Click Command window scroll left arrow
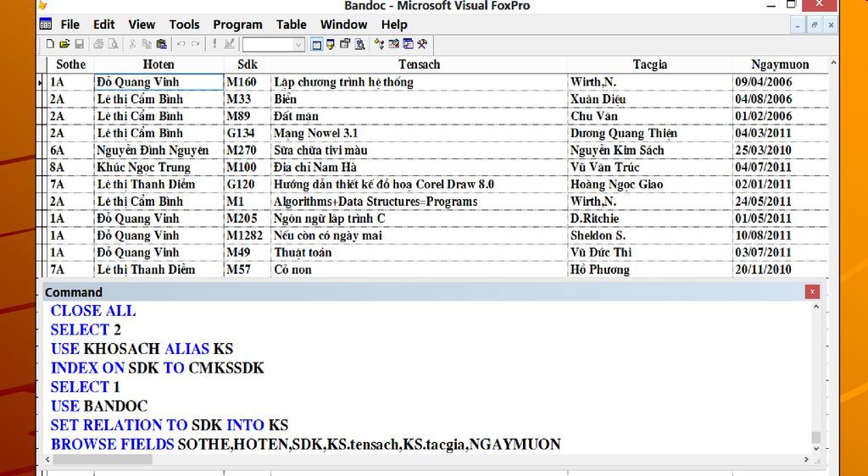Viewport: 868px width, 476px height. pos(47,459)
